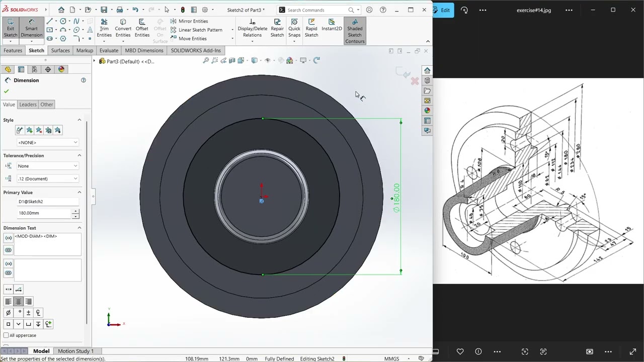The width and height of the screenshot is (644, 362).
Task: Switch to the Leaders tab
Action: click(28, 105)
